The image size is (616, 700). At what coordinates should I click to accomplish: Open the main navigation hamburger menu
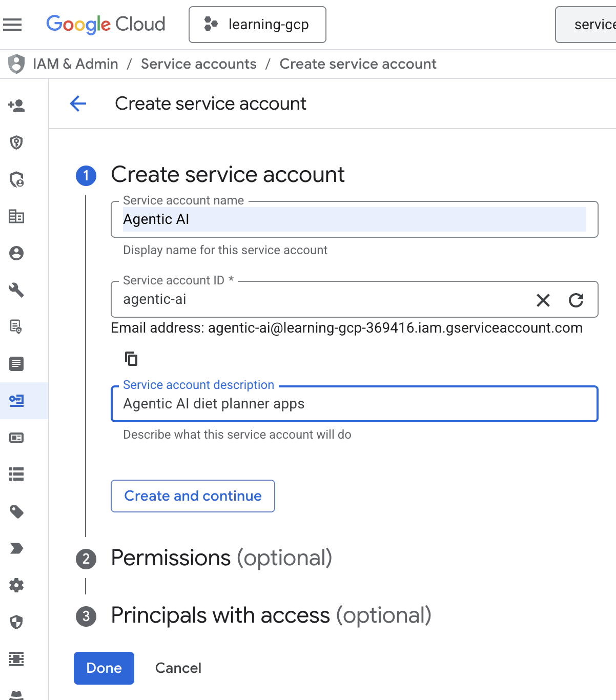pyautogui.click(x=12, y=25)
